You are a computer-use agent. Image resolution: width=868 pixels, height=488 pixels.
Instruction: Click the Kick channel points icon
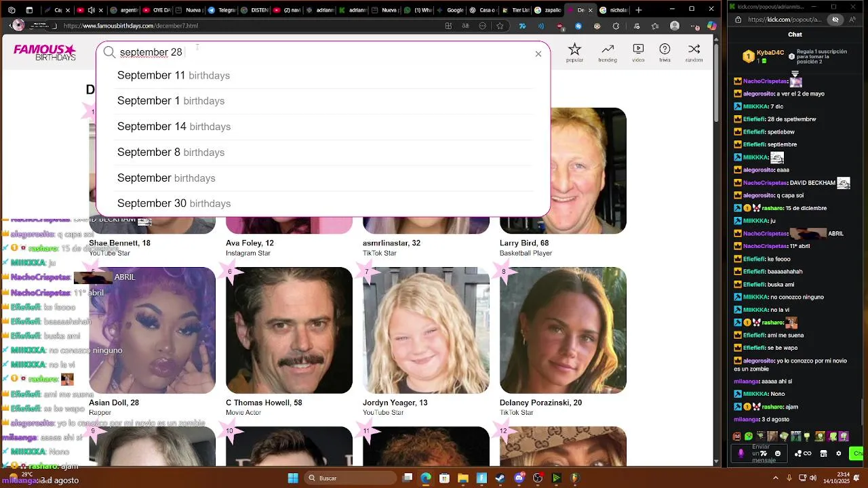pyautogui.click(x=803, y=453)
